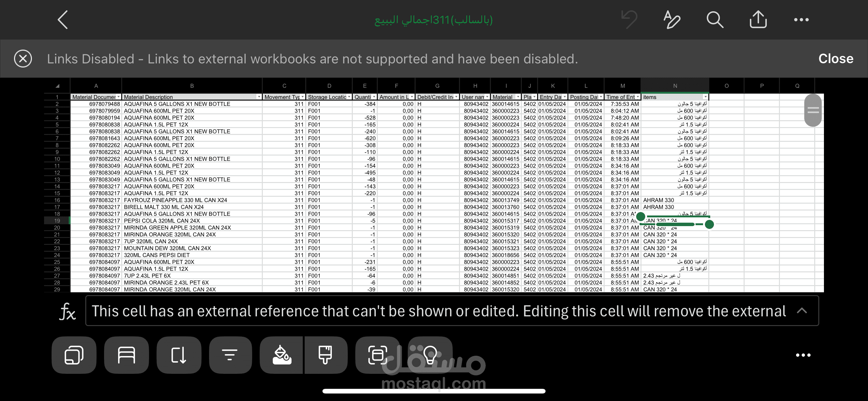Tap the fill color bucket icon
868x401 pixels.
(282, 355)
